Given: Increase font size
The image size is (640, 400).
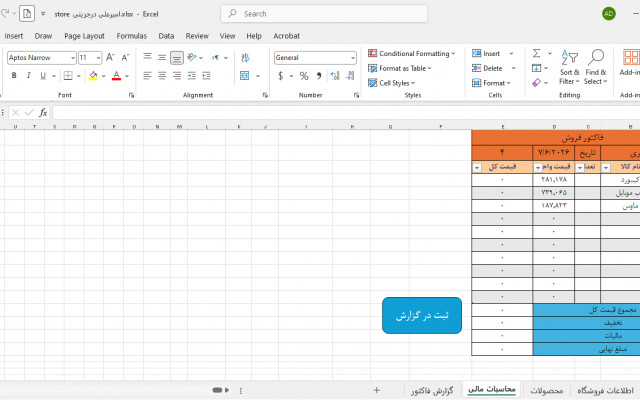Looking at the screenshot, I should click(x=110, y=58).
